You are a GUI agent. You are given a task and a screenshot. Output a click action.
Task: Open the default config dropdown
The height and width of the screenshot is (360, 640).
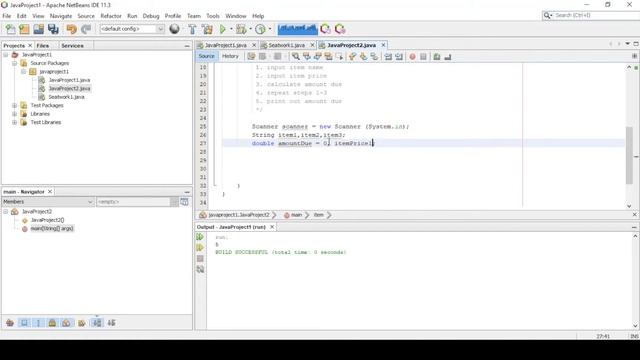(x=160, y=29)
